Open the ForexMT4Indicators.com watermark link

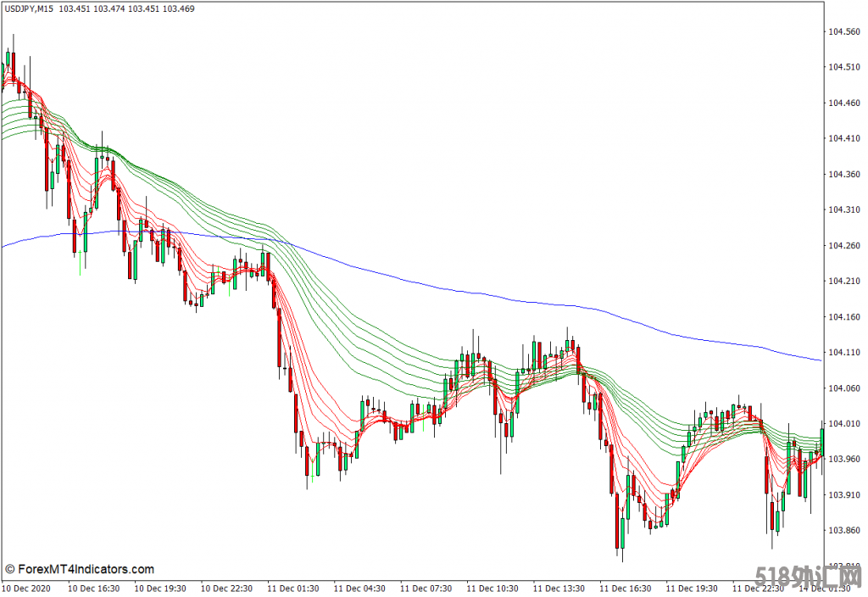coord(79,569)
